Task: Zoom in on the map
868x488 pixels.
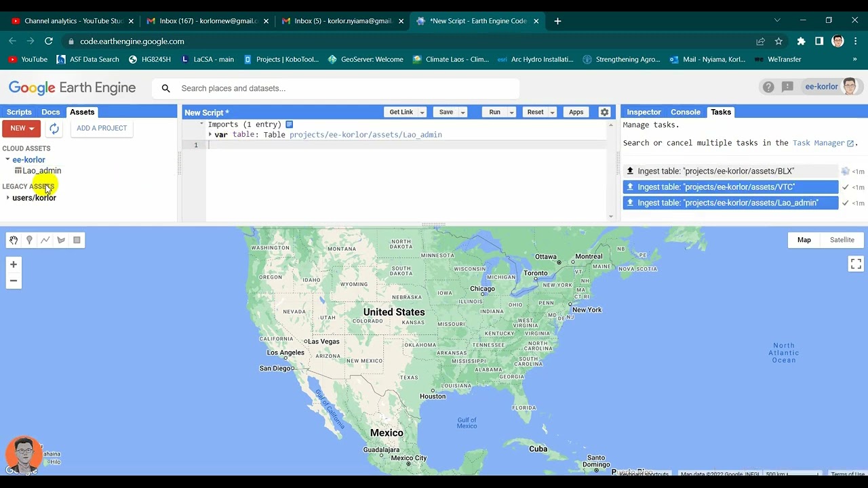Action: tap(13, 264)
